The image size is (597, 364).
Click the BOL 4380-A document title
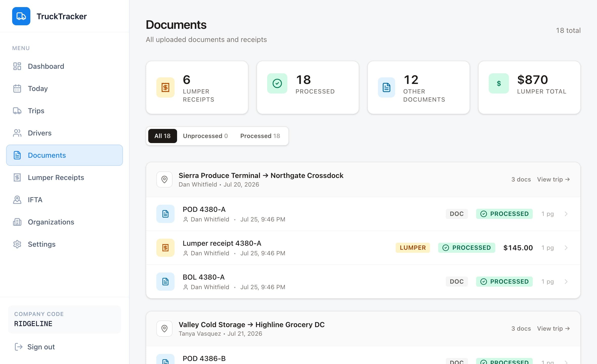pos(204,277)
